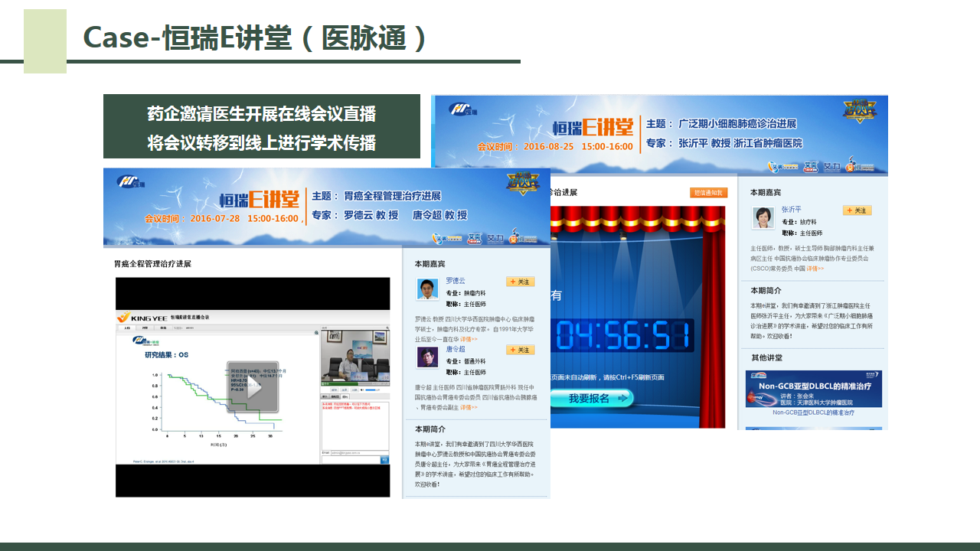This screenshot has height=551, width=980.
Task: Open the Non-GCB亚型DLBCL的精准治疗 text link
Action: pyautogui.click(x=812, y=412)
